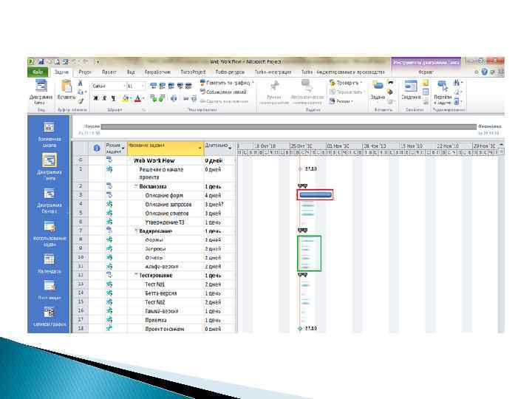The width and height of the screenshot is (532, 399).
Task: Open the copy button dropdown arrow
Action: point(86,92)
